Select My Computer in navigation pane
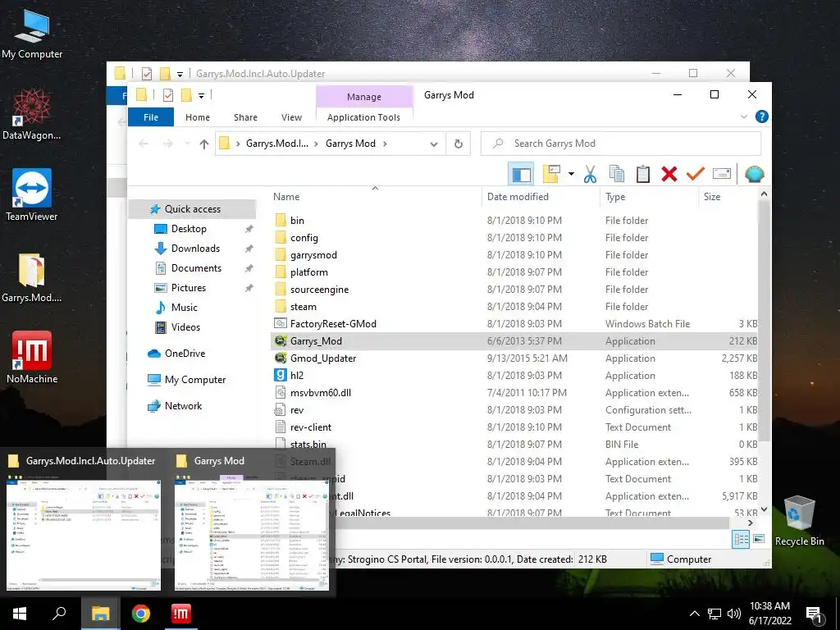The height and width of the screenshot is (630, 840). 195,380
